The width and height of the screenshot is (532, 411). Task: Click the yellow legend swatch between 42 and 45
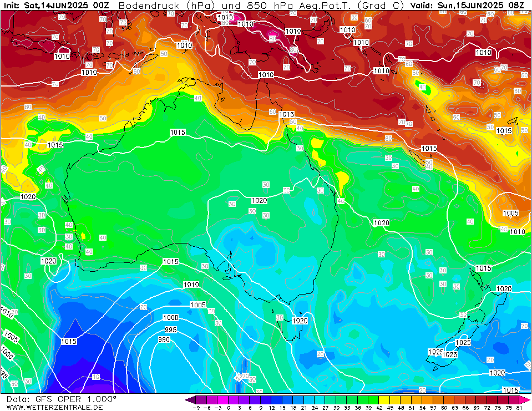point(384,400)
